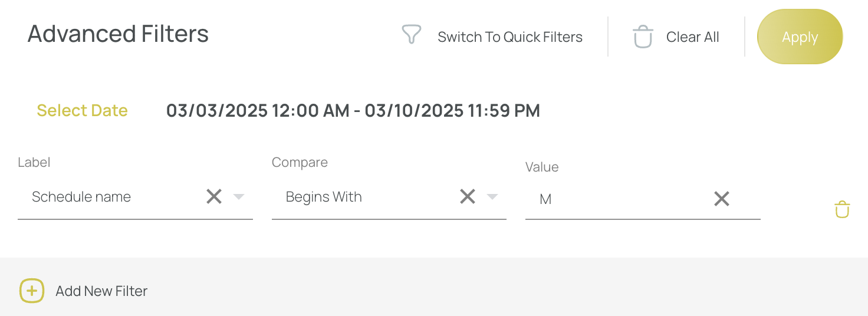This screenshot has height=316, width=868.
Task: Click the grey trash icon beside Clear All
Action: (x=643, y=37)
